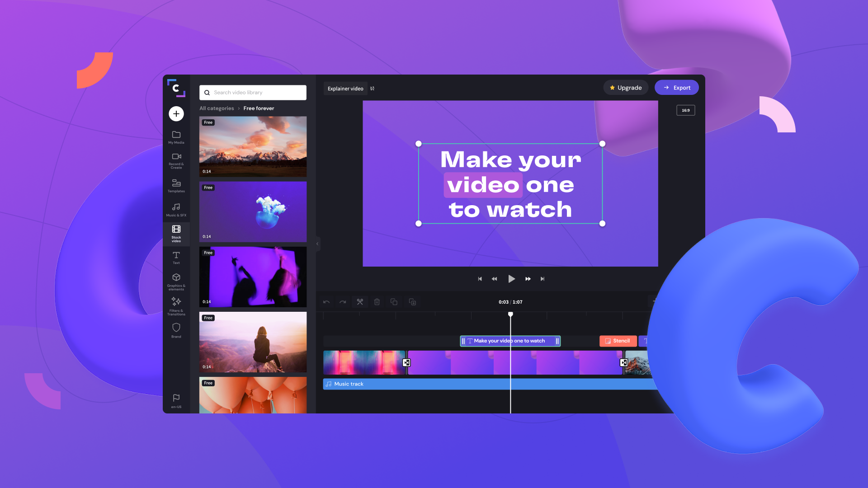The height and width of the screenshot is (488, 868).
Task: Click the Stock Video panel icon
Action: 176,233
